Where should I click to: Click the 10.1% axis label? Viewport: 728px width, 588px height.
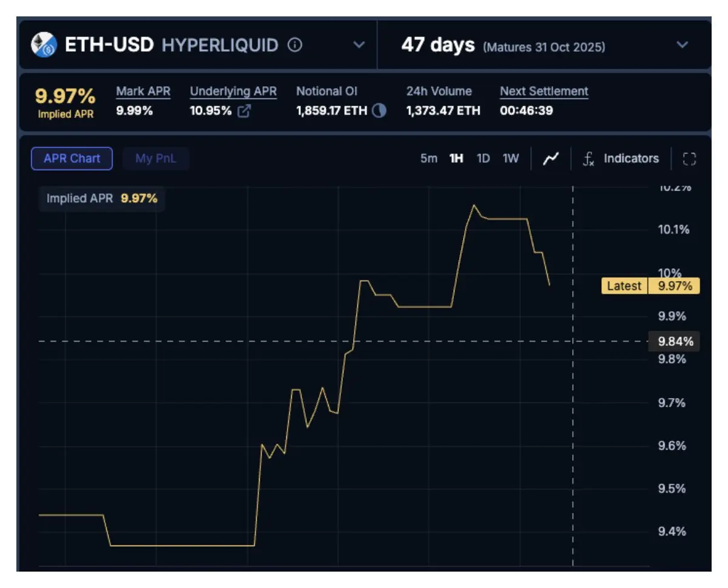click(673, 229)
